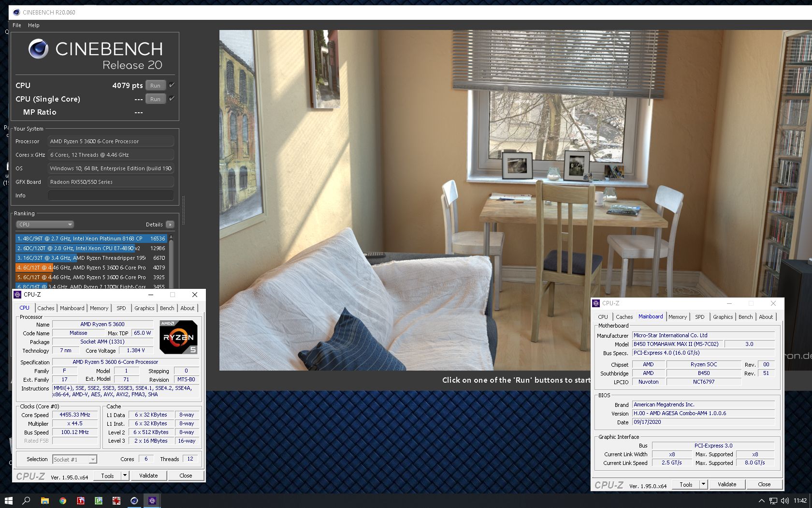Select the Ryzen Threadripper 6670 ranking row
The image size is (812, 508).
[x=91, y=258]
